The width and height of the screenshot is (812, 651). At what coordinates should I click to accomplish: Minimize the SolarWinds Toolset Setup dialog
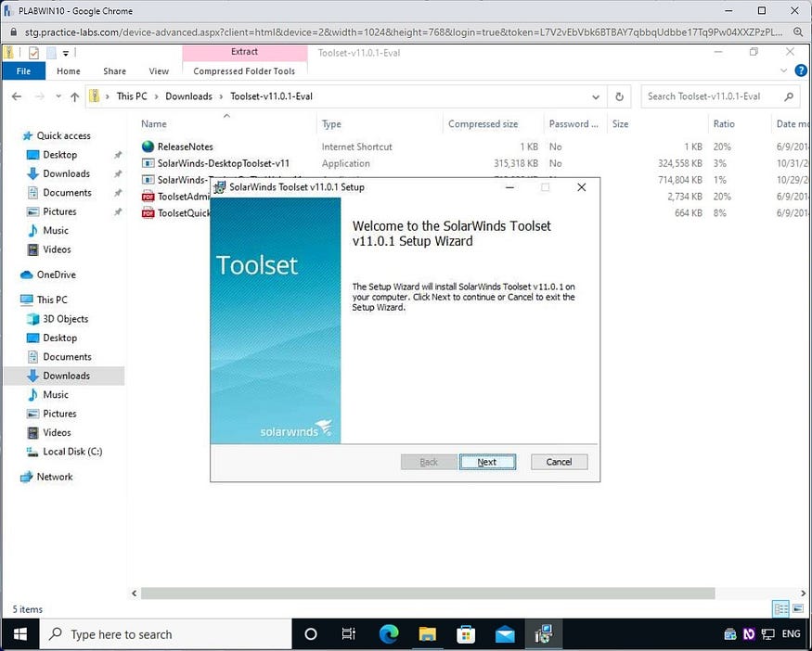[x=510, y=187]
